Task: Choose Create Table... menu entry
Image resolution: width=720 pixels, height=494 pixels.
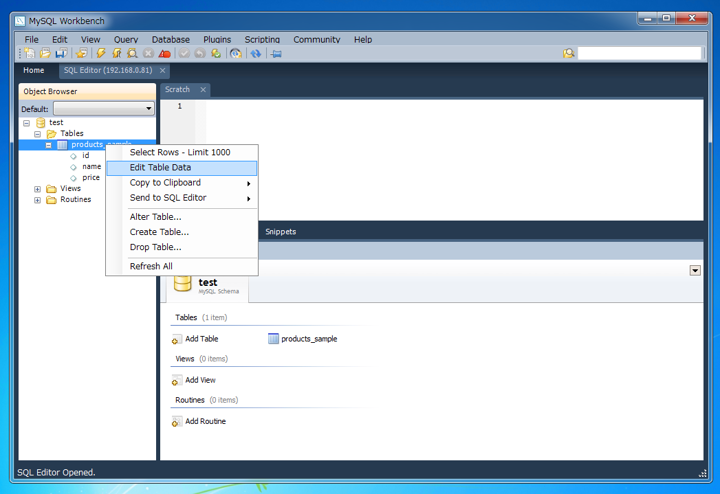Action: [182, 232]
